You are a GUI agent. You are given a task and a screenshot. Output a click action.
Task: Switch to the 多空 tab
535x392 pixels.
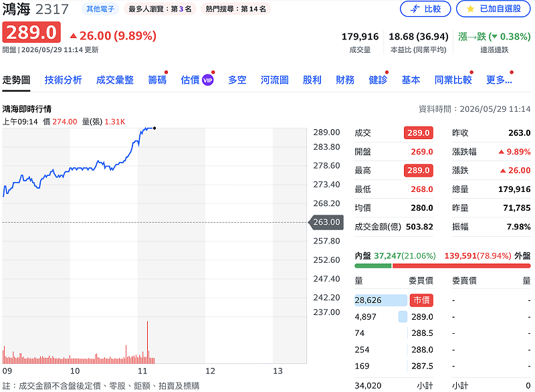point(237,80)
